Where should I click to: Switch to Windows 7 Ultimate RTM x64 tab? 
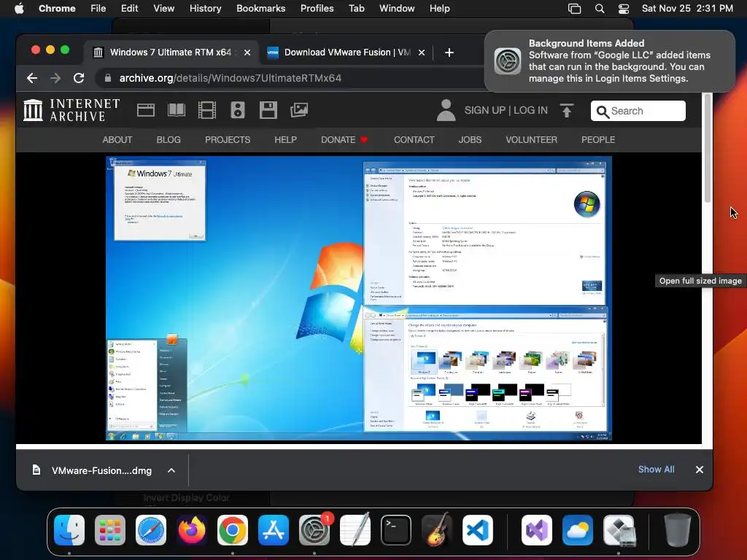171,52
